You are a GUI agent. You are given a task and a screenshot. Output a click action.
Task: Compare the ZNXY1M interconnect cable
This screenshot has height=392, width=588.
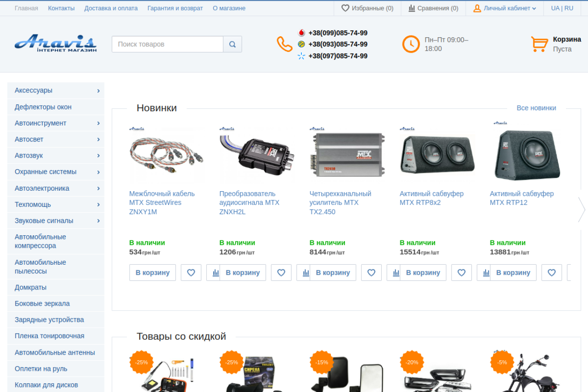tap(215, 273)
